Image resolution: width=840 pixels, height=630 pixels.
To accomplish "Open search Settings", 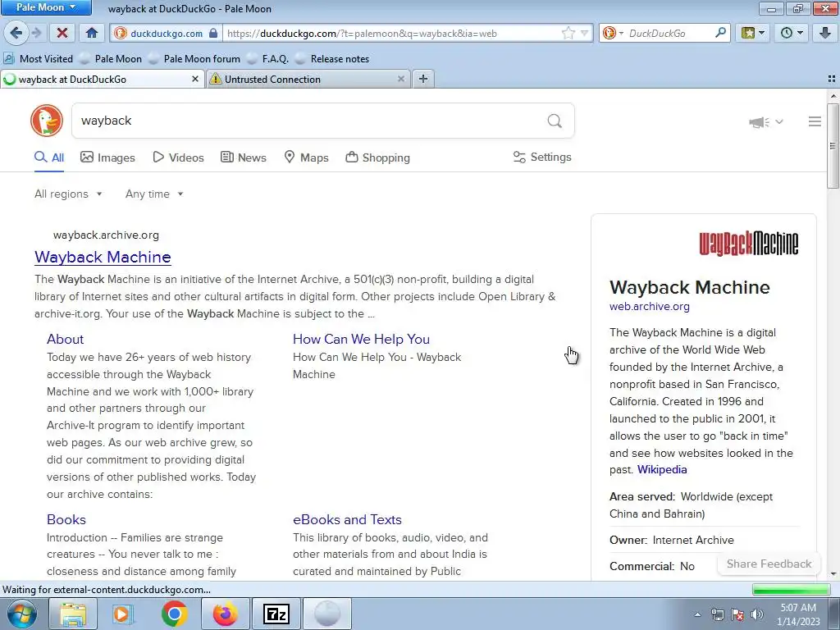I will 542,157.
